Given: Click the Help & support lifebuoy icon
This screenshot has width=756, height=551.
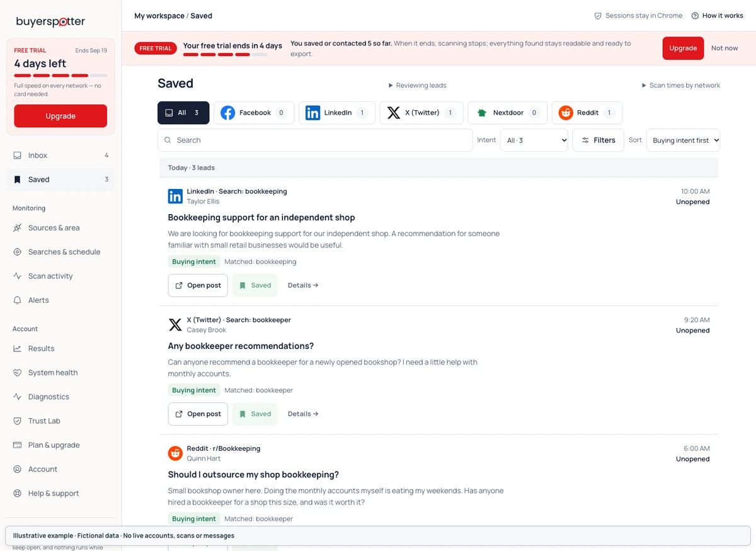Looking at the screenshot, I should tap(18, 494).
